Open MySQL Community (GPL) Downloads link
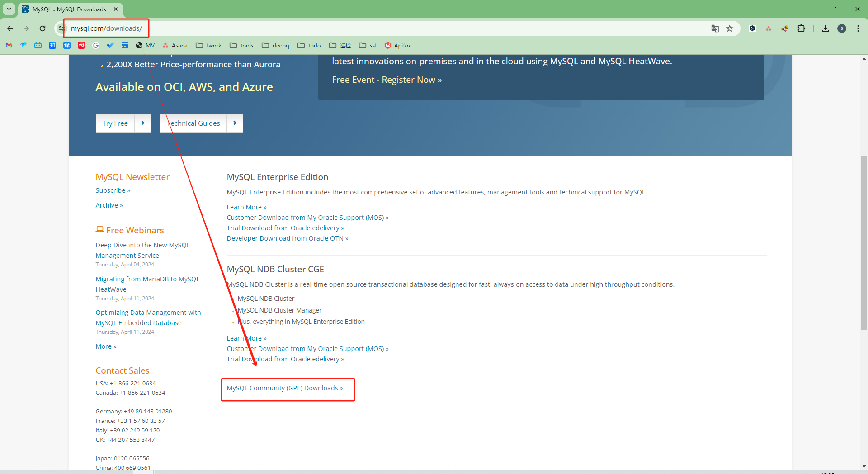 [285, 388]
